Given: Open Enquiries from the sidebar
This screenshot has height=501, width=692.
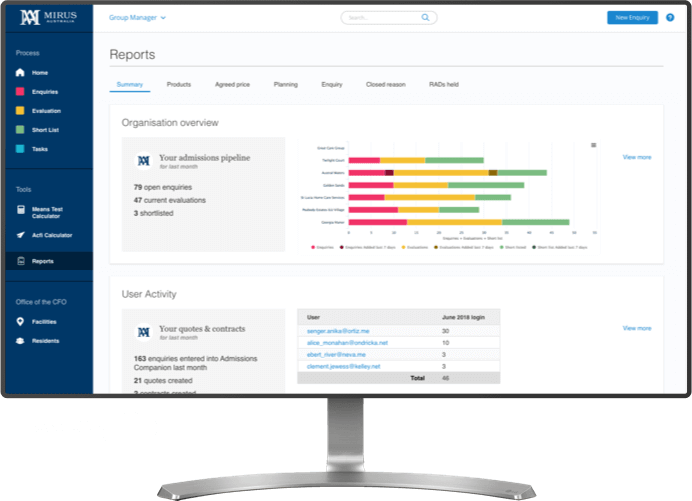Looking at the screenshot, I should point(45,92).
